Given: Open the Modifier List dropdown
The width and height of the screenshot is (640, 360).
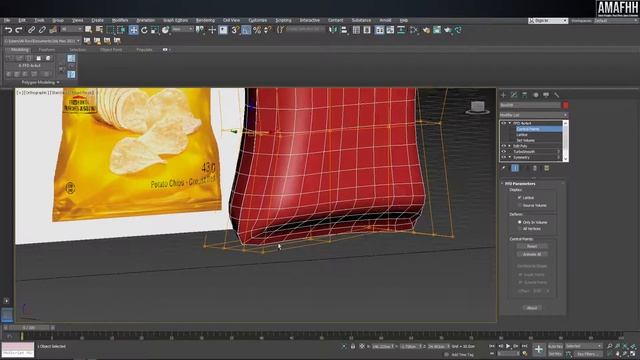Looking at the screenshot, I should pyautogui.click(x=533, y=115).
